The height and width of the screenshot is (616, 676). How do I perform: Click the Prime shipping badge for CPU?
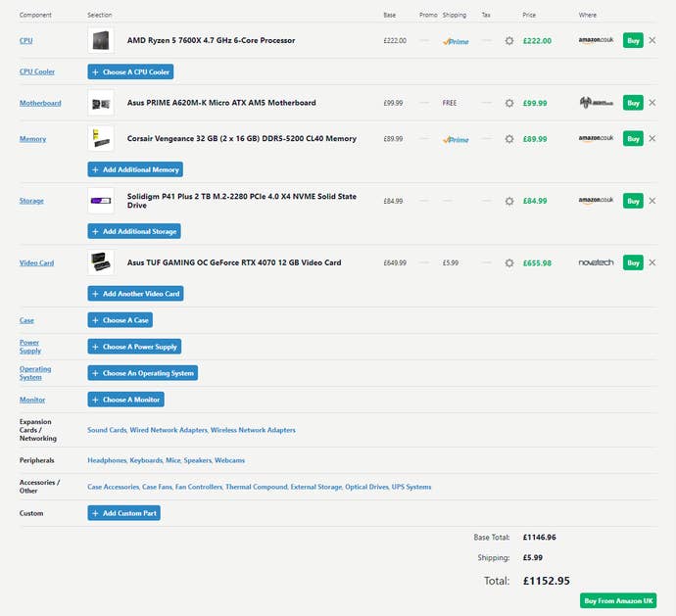tap(456, 41)
